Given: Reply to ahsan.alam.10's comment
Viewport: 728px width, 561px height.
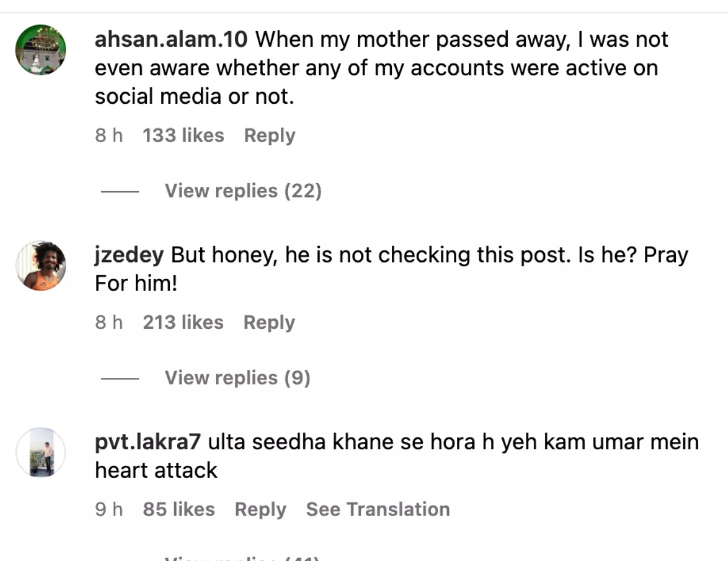Looking at the screenshot, I should [x=269, y=135].
